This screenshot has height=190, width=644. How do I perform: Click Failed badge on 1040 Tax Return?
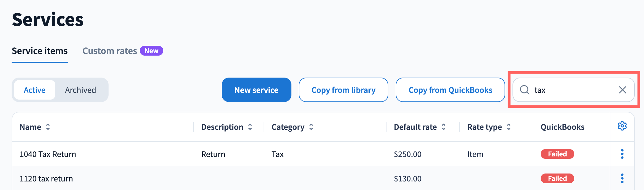click(x=557, y=154)
